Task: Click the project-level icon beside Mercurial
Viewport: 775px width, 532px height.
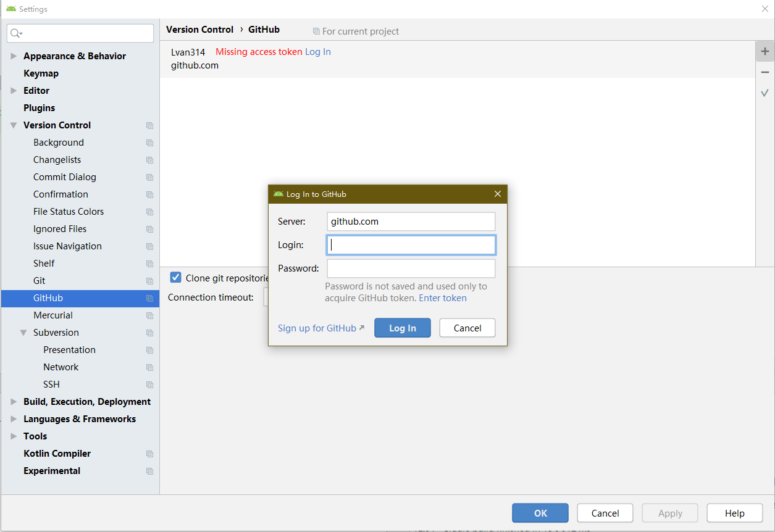Action: pyautogui.click(x=149, y=315)
